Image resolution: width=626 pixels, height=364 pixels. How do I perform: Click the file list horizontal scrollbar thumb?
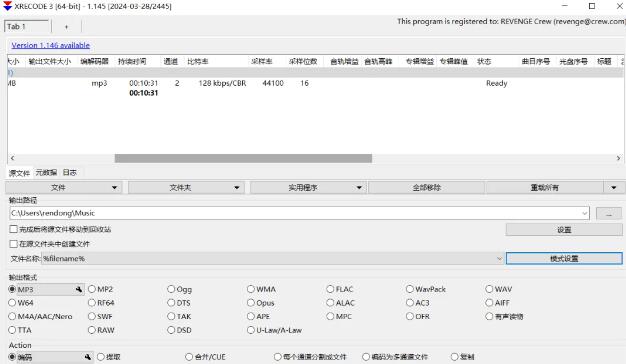pos(243,158)
